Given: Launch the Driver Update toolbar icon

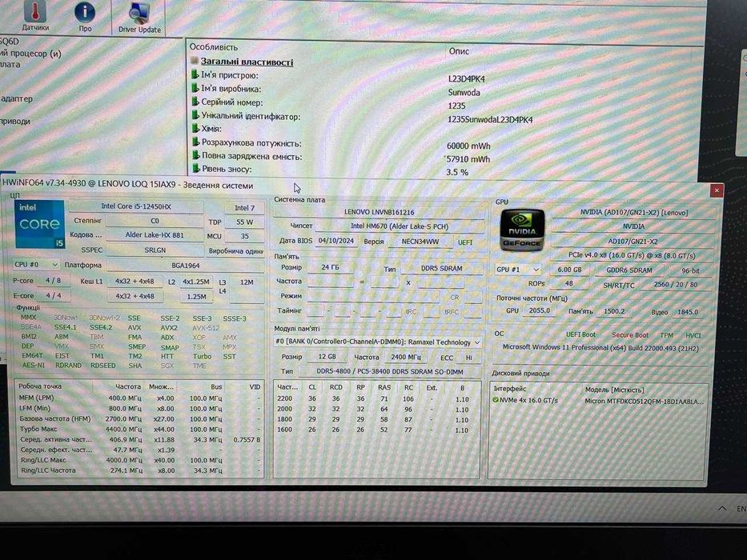Looking at the screenshot, I should pyautogui.click(x=139, y=17).
